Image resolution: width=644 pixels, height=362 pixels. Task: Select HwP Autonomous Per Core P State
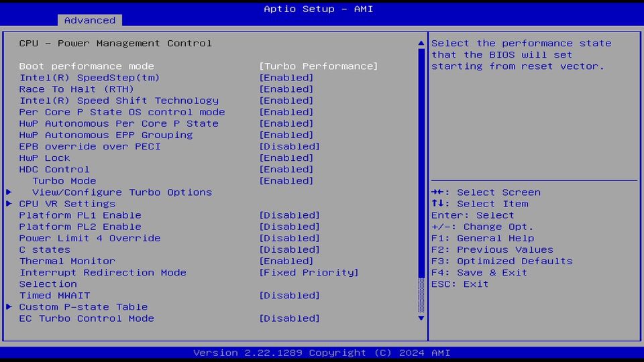(119, 123)
